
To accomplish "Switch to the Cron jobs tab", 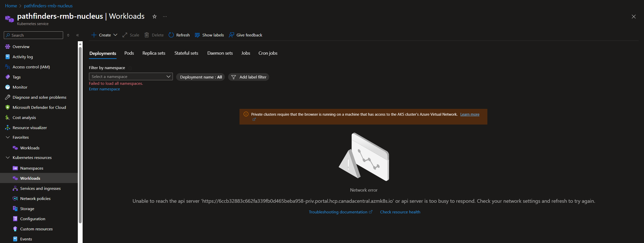I will [268, 53].
